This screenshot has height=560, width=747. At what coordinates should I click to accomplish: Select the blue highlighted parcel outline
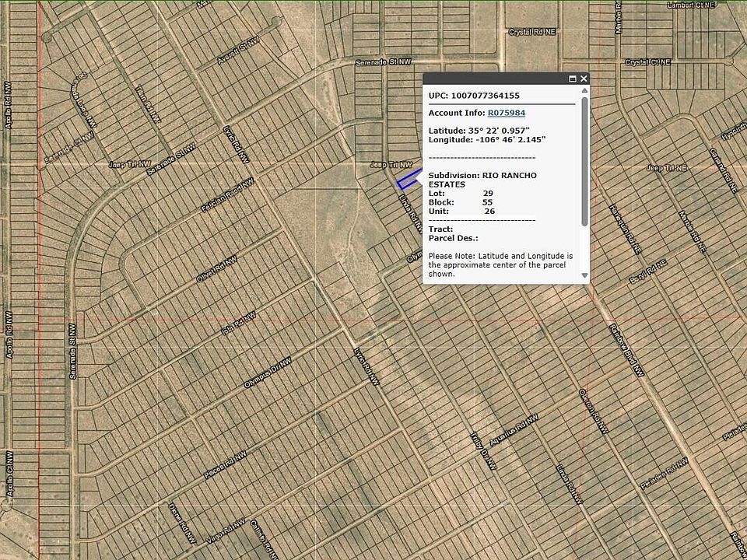point(408,180)
